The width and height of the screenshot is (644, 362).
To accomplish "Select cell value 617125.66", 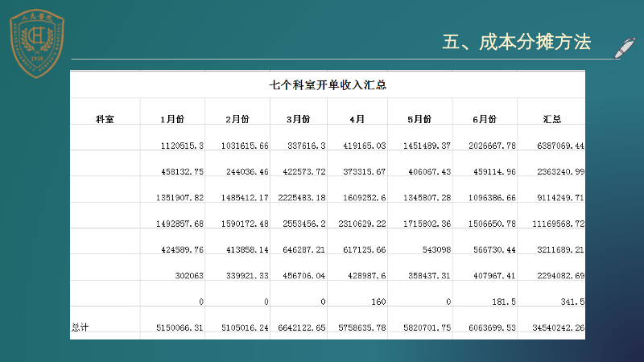I will [365, 249].
